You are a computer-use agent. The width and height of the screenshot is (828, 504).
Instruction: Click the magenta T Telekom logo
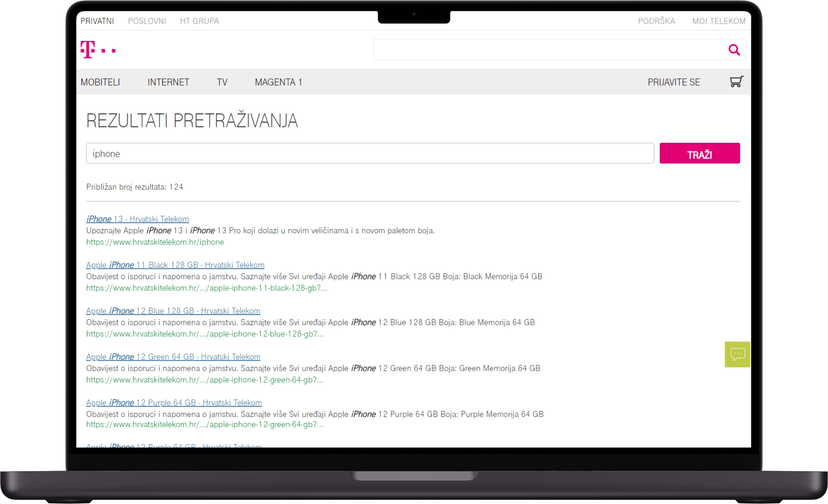coord(98,50)
